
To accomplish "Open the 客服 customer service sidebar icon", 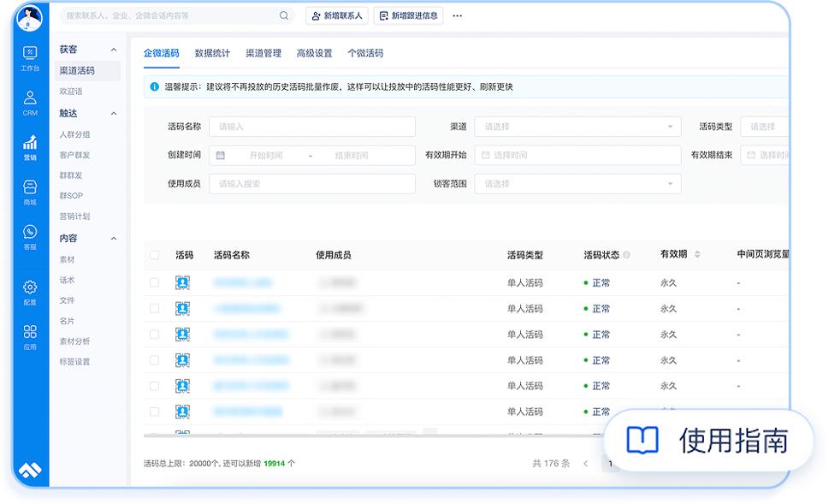I will 30,237.
